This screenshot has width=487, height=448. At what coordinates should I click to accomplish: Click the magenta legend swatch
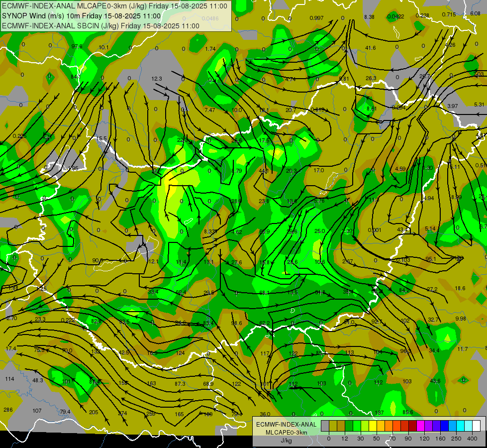[x=421, y=426]
